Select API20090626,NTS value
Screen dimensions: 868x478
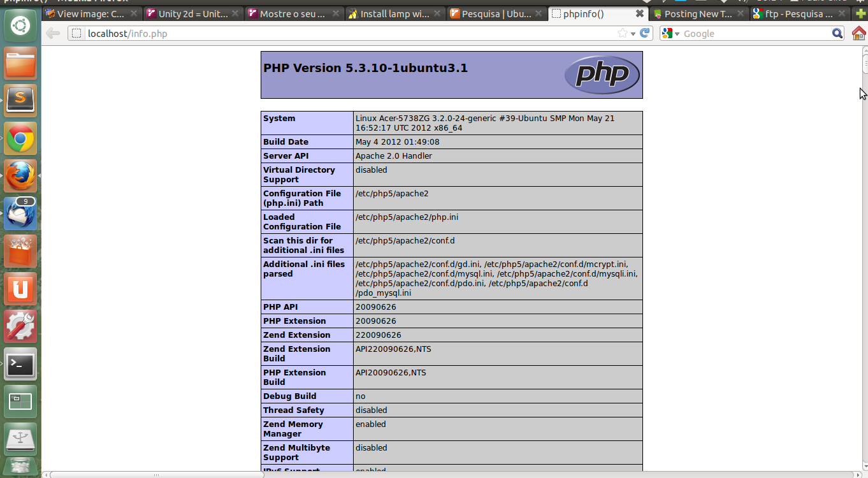(391, 373)
